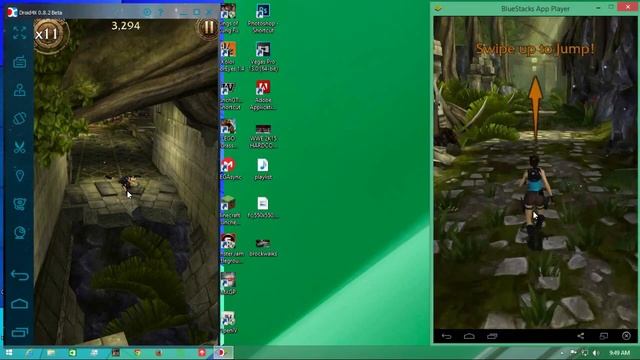The image size is (640, 360).
Task: Click the BlueStacks logo in title bar
Action: pos(438,8)
